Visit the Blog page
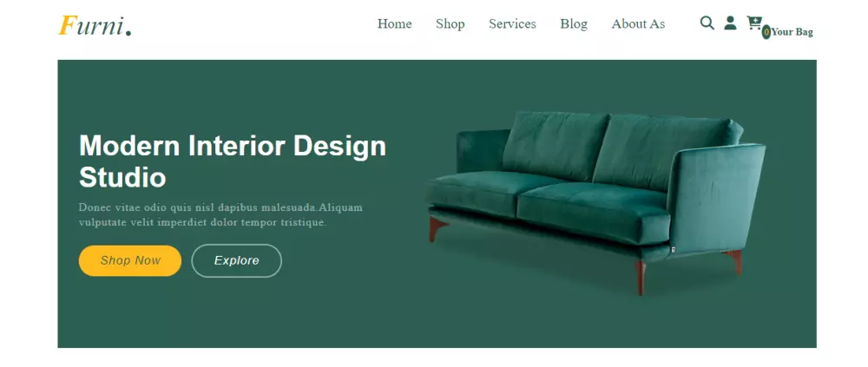The width and height of the screenshot is (868, 367). 574,23
